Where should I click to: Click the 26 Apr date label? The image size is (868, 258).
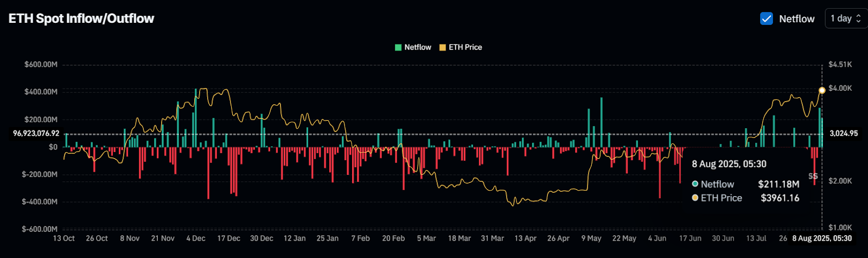(558, 238)
